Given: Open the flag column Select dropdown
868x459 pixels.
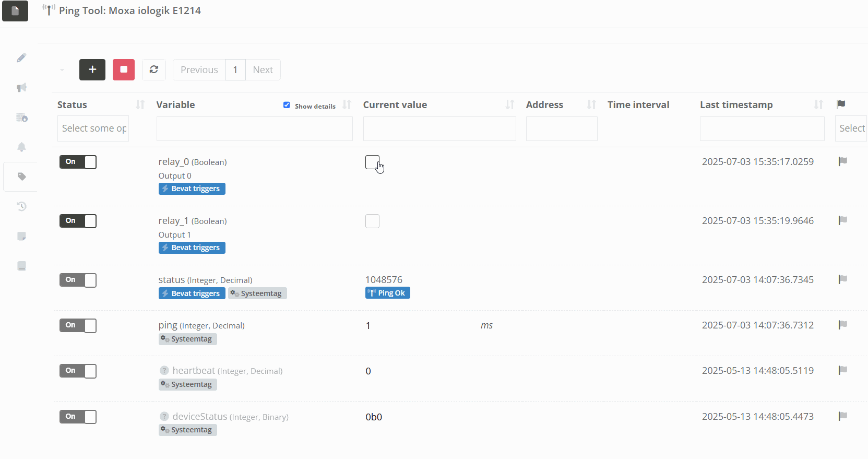Looking at the screenshot, I should pyautogui.click(x=851, y=128).
